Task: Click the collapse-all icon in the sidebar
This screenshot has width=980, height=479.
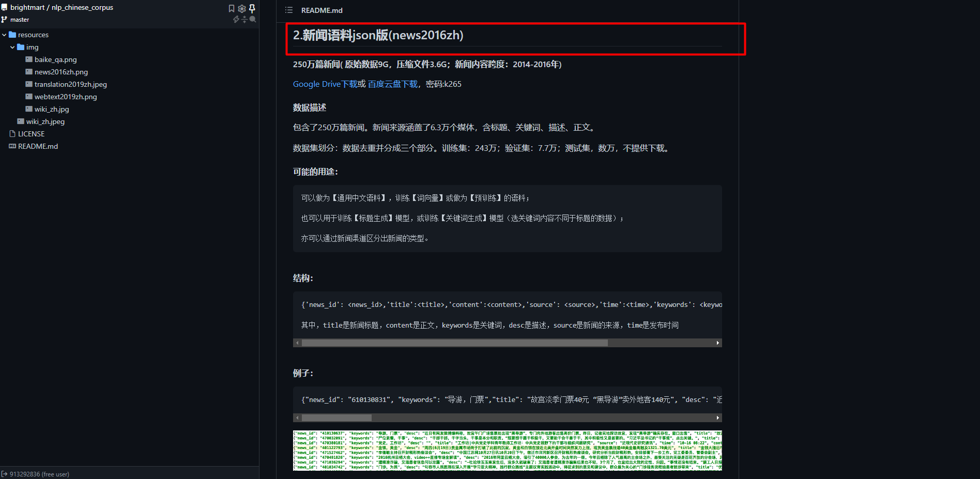Action: coord(244,19)
